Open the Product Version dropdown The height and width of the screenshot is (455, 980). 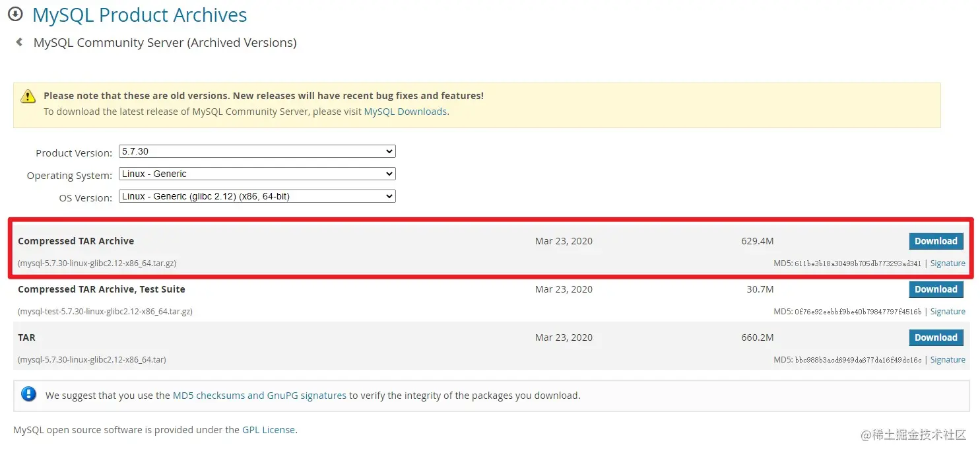pos(257,152)
